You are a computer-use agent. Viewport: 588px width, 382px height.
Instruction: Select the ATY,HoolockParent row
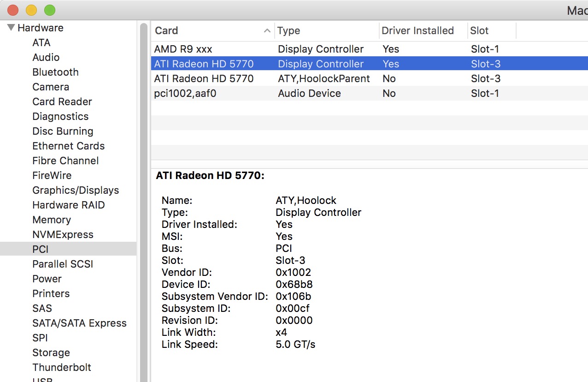click(x=370, y=78)
